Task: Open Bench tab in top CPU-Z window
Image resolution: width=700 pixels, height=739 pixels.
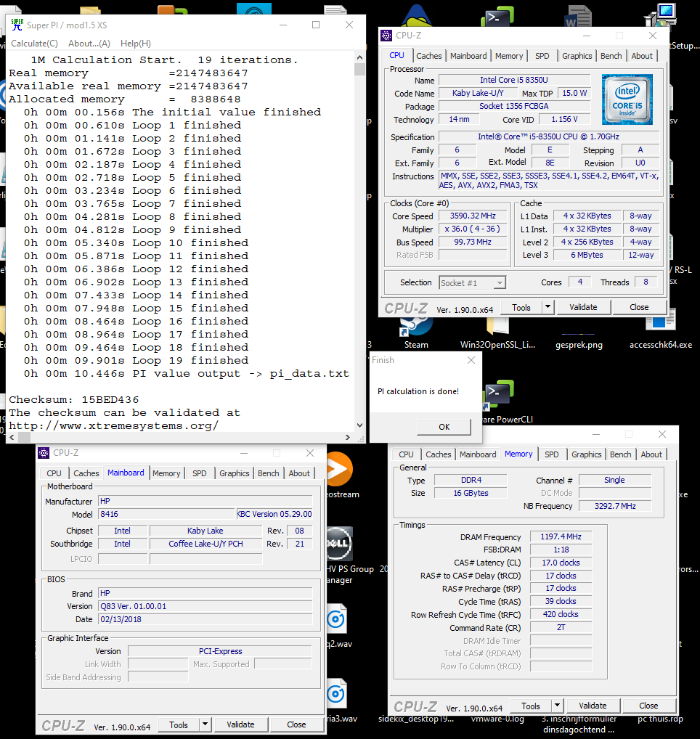Action: point(611,56)
